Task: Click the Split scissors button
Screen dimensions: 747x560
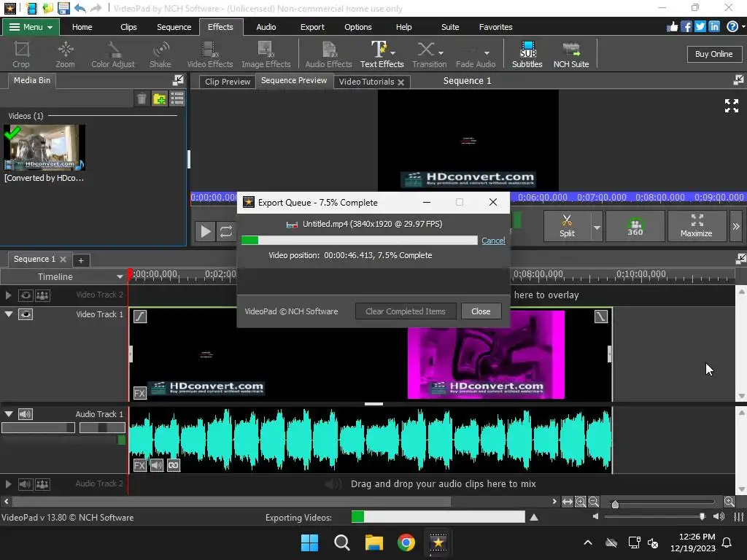Action: [567, 226]
